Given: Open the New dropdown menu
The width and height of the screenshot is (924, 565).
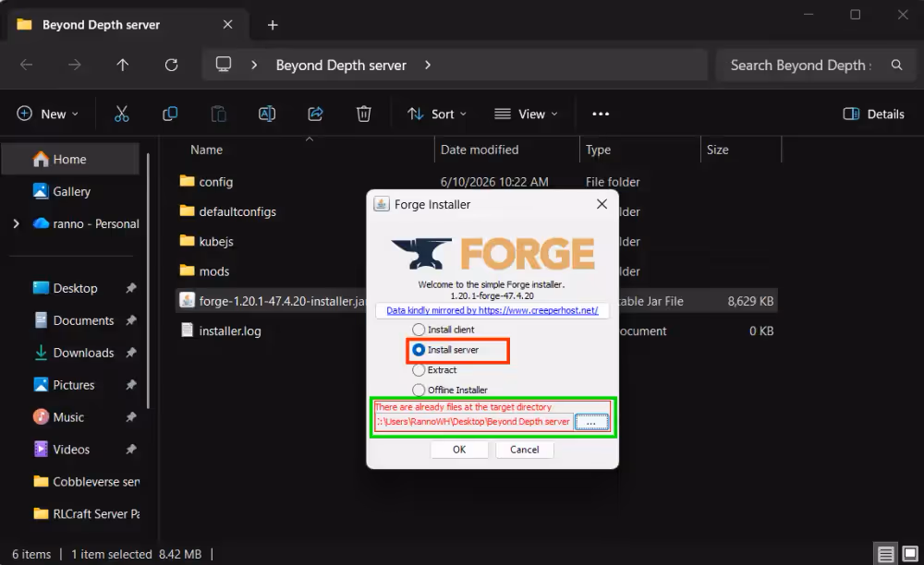Looking at the screenshot, I should pyautogui.click(x=47, y=114).
